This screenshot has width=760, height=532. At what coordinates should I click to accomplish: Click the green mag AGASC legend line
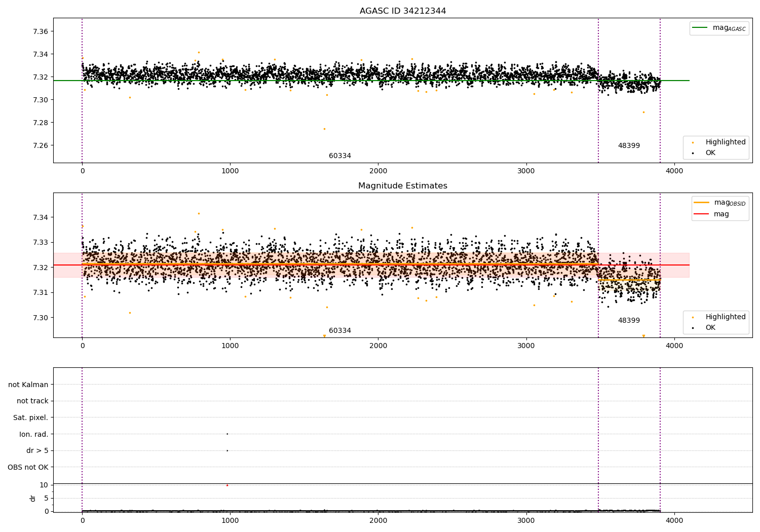[x=701, y=28]
